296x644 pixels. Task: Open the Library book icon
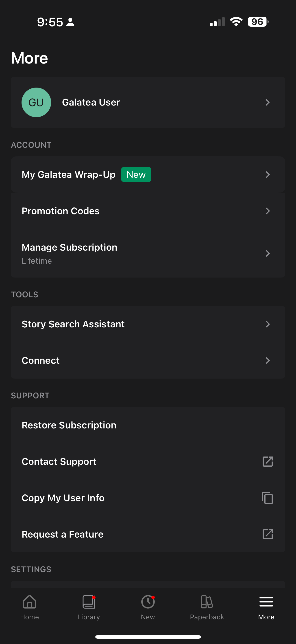tap(89, 602)
